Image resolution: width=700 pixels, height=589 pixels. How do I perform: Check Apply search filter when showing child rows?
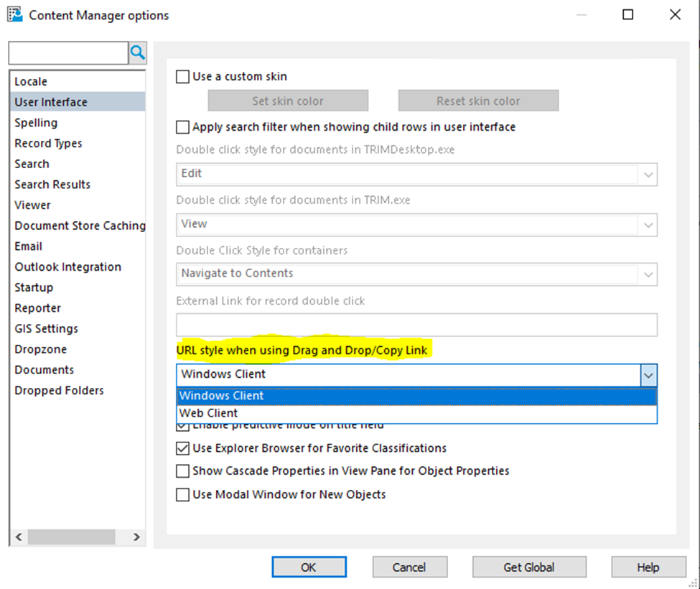coord(182,127)
